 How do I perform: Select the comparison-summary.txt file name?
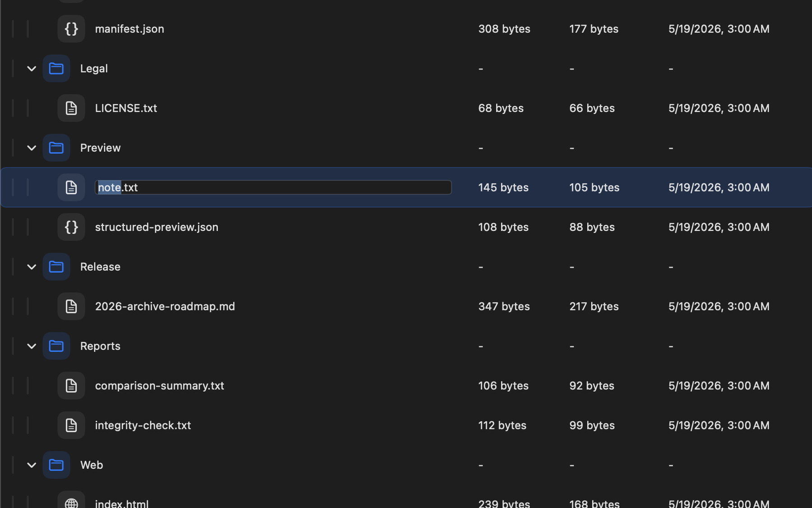[x=159, y=386]
